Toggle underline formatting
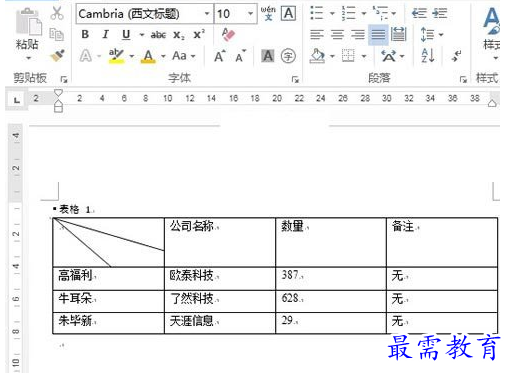509x379 pixels. pyautogui.click(x=126, y=35)
